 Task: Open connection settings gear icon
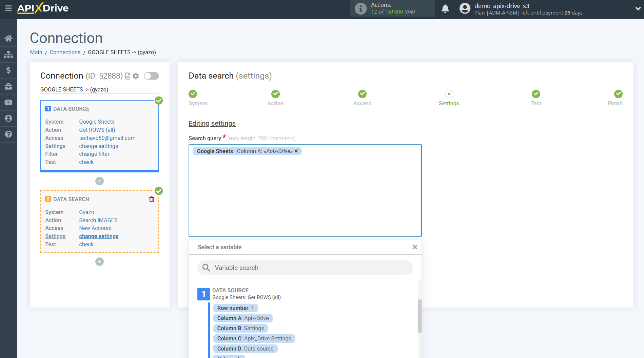tap(136, 76)
